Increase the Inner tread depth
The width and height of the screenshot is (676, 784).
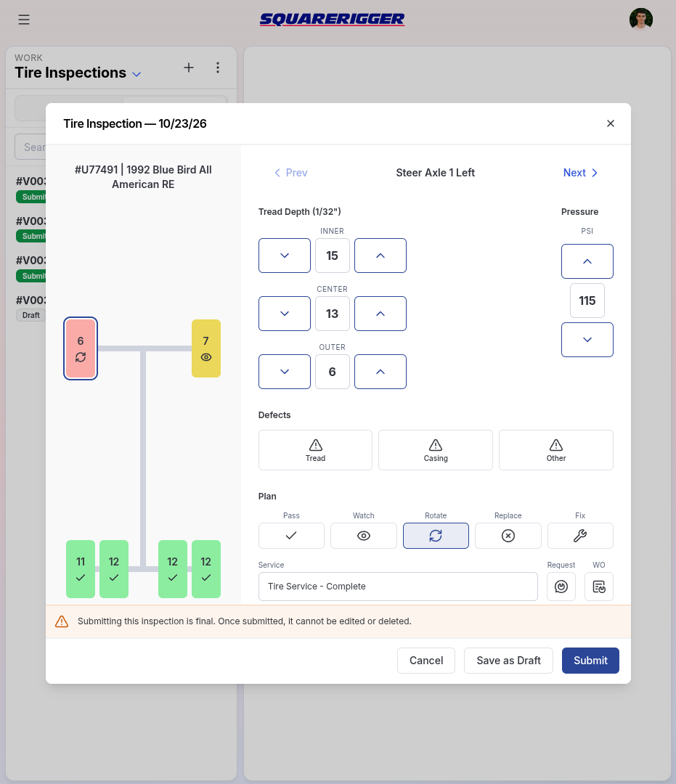point(380,256)
